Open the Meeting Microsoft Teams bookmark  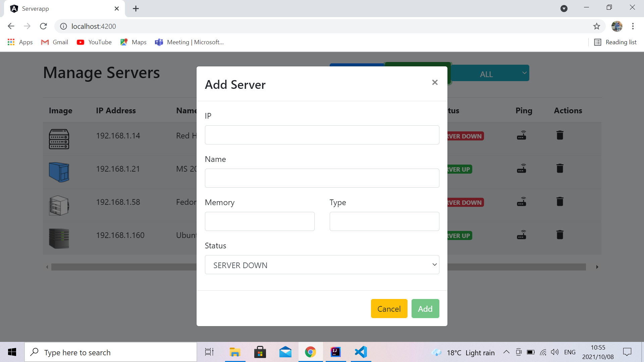point(189,42)
